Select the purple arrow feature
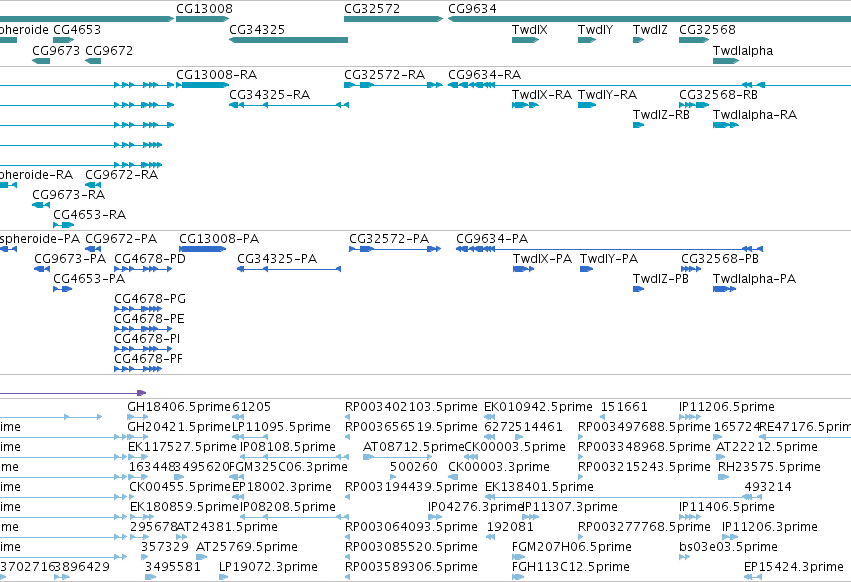The height and width of the screenshot is (582, 851). click(x=73, y=393)
